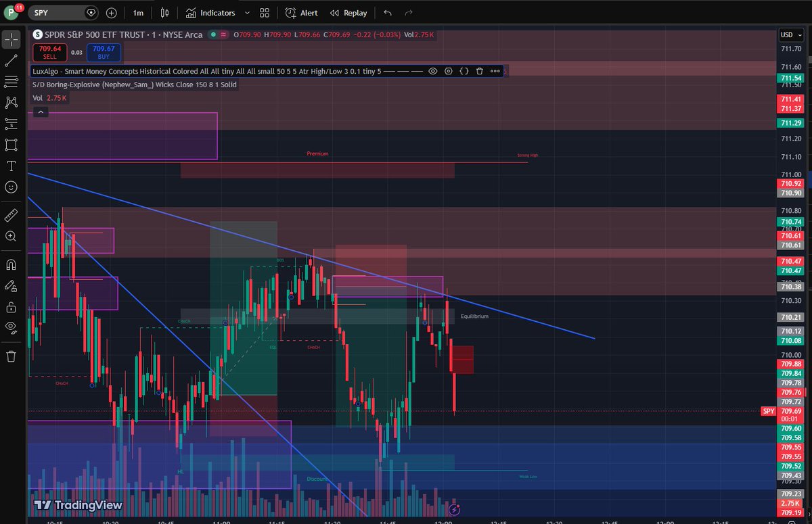Open the user profile avatar menu
This screenshot has width=812, height=524.
pyautogui.click(x=13, y=13)
